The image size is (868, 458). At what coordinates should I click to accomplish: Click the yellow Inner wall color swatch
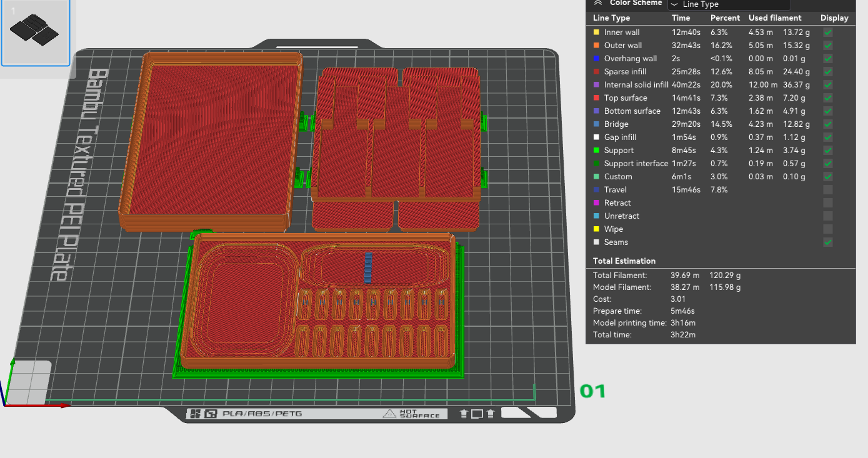(x=596, y=32)
